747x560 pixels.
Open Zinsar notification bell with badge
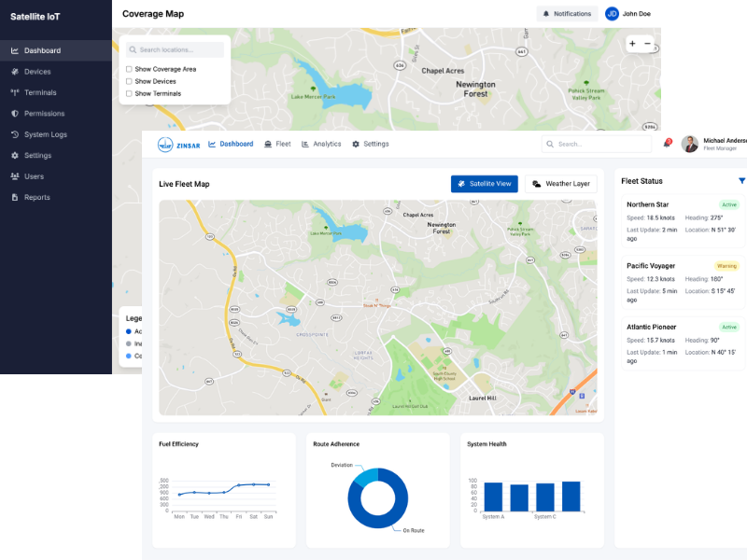[x=667, y=144]
